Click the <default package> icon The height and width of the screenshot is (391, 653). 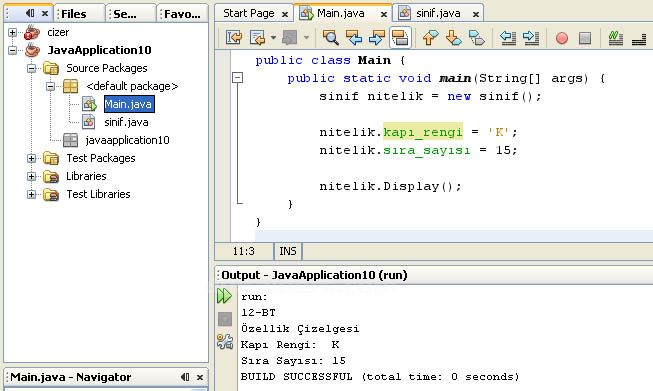point(70,86)
